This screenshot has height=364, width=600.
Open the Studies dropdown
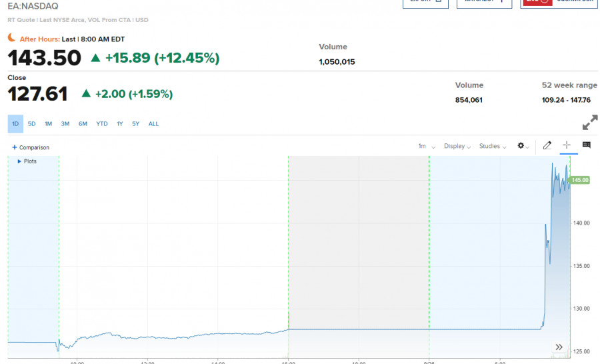point(493,146)
